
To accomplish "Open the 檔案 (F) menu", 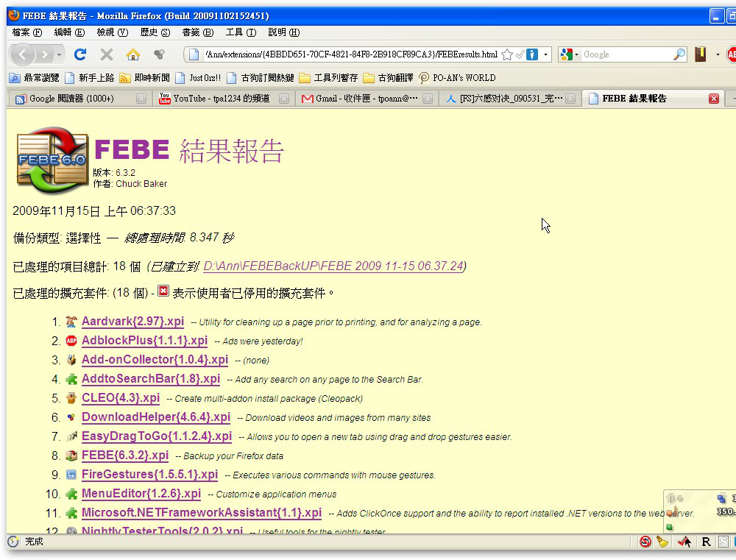I will click(26, 32).
